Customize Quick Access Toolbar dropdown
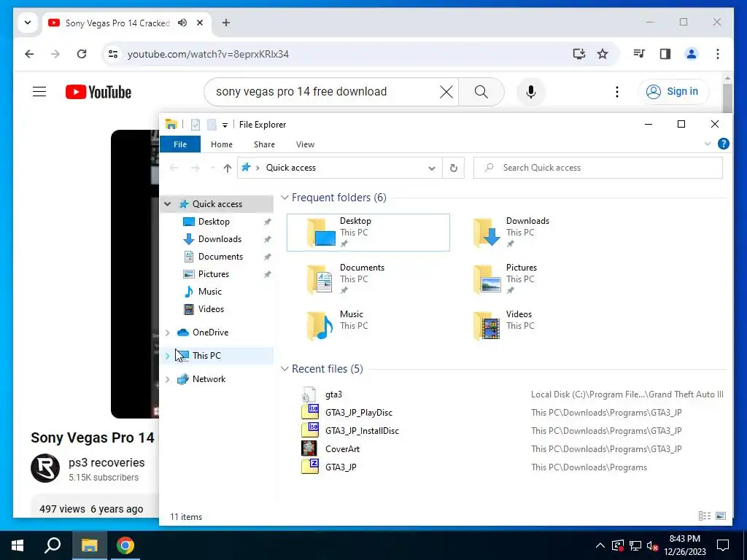The width and height of the screenshot is (747, 560). point(225,125)
